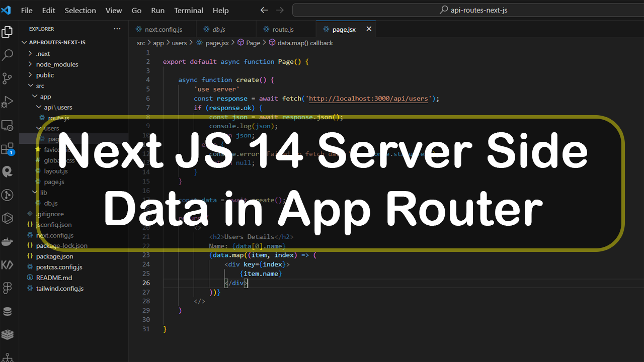644x362 pixels.
Task: Collapse the src folder
Action: point(73,85)
